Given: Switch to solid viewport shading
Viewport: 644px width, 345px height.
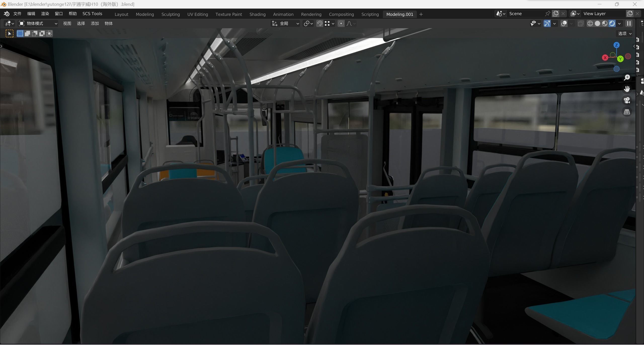Looking at the screenshot, I should coord(597,23).
